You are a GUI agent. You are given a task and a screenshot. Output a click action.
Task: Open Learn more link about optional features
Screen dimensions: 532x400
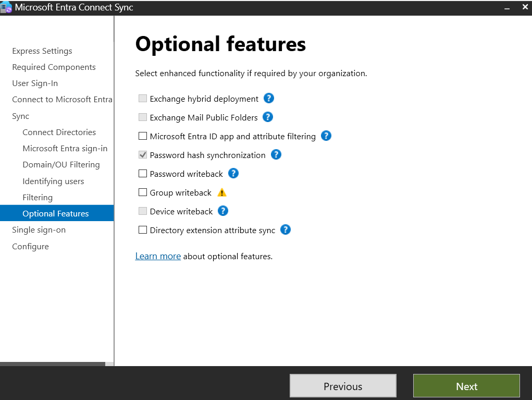tap(158, 256)
